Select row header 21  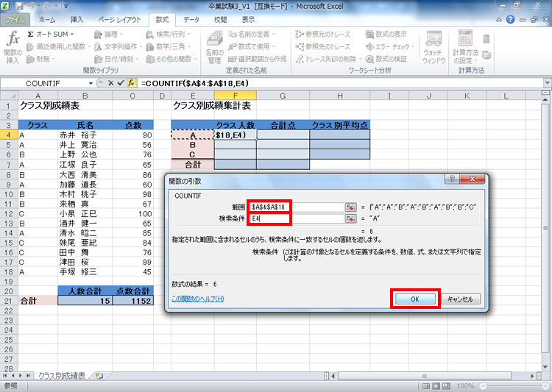(x=9, y=301)
